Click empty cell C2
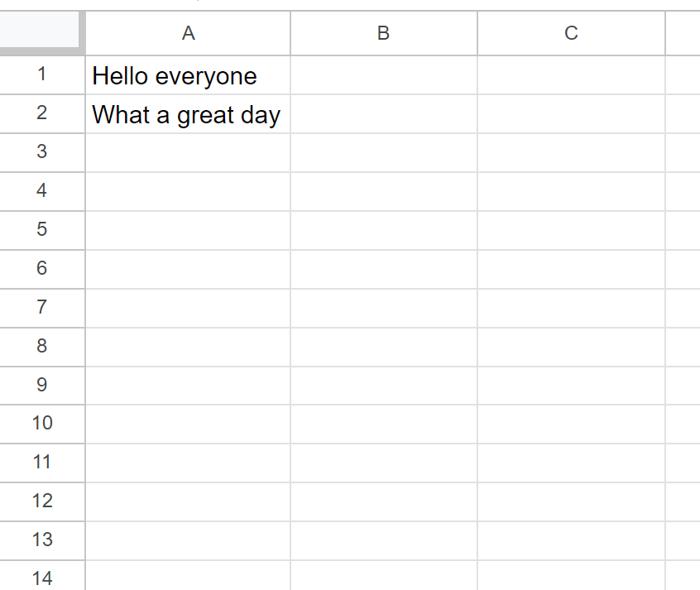Image resolution: width=700 pixels, height=590 pixels. [x=572, y=114]
